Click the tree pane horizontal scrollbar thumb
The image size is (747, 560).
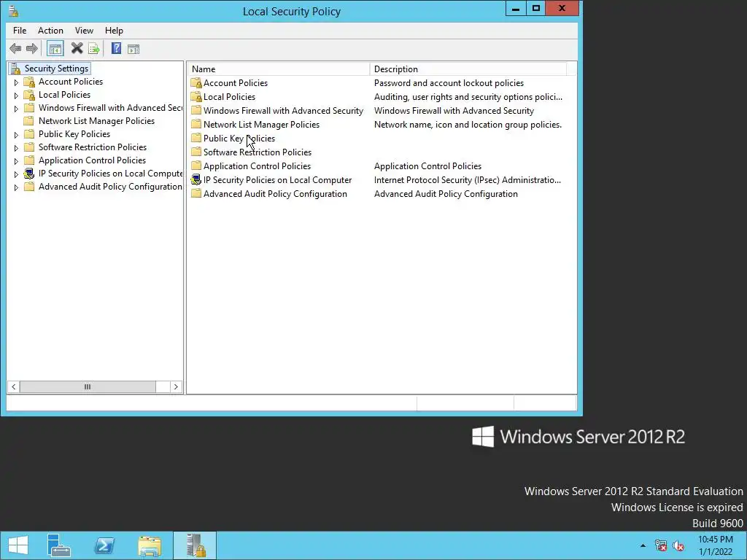(88, 386)
